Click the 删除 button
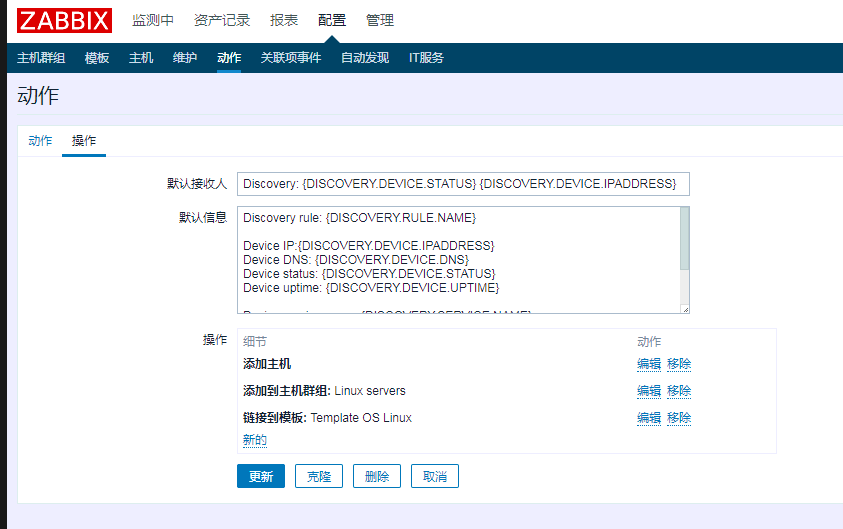Viewport: 843px width, 529px height. point(377,476)
